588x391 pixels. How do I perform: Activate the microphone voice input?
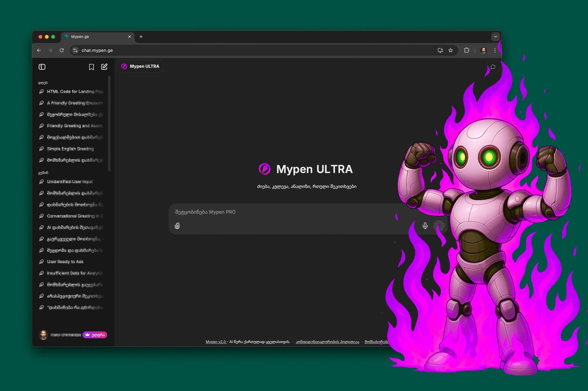(x=425, y=226)
